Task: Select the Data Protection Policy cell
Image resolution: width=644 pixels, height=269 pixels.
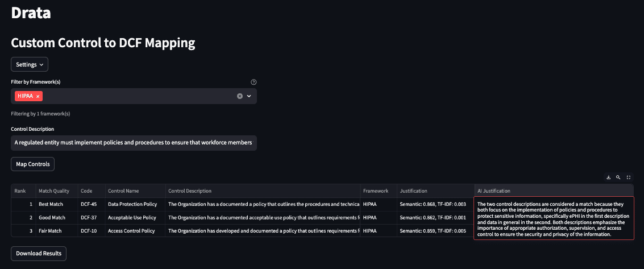Action: (x=135, y=204)
